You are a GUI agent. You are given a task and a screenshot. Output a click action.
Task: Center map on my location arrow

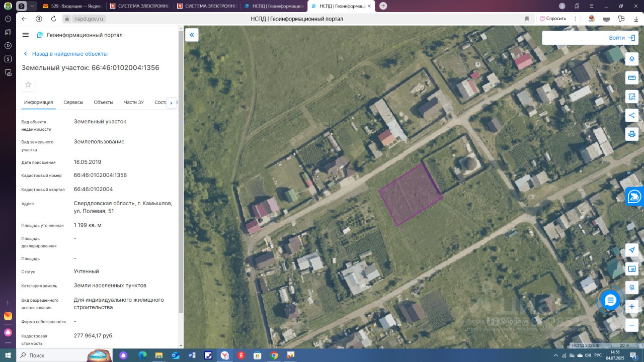tap(632, 250)
